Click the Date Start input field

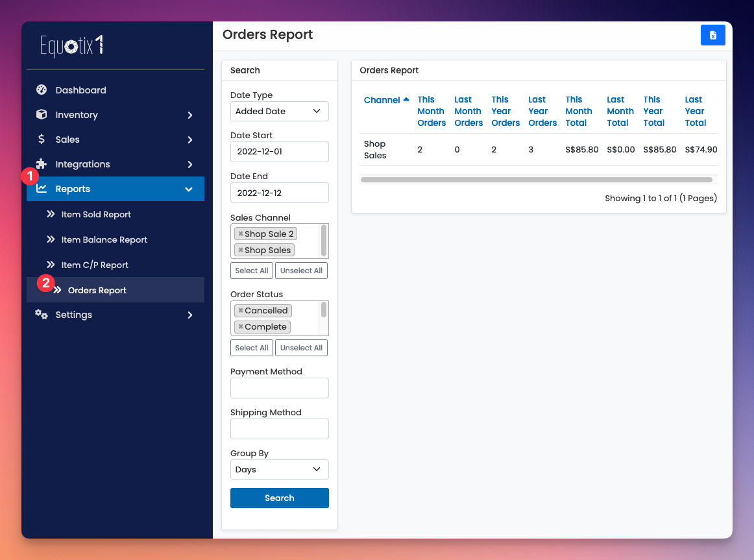click(280, 152)
